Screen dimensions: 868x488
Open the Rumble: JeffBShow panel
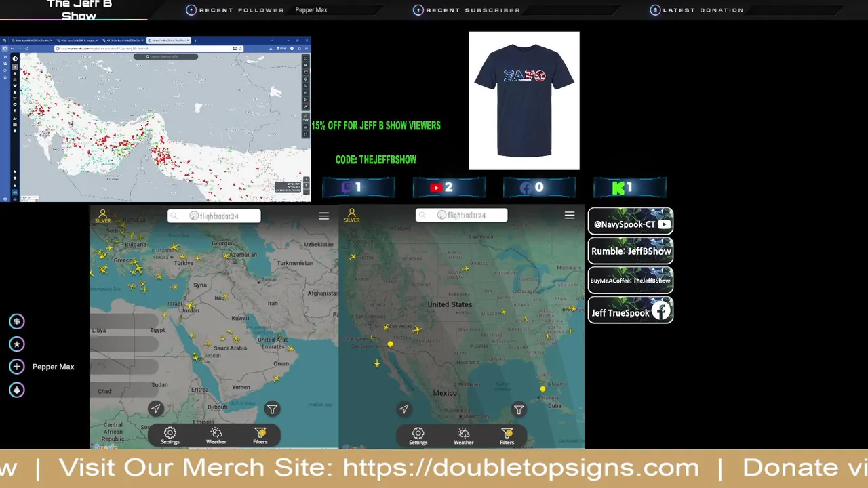(631, 251)
